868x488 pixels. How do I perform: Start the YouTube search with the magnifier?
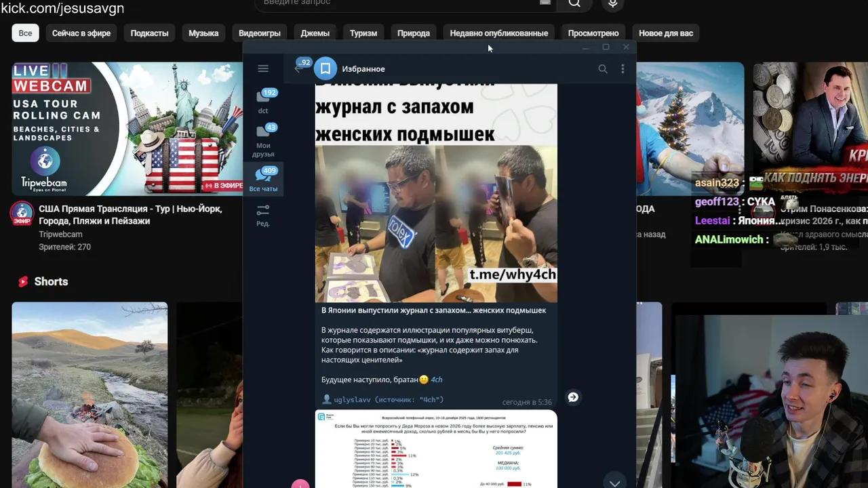(x=574, y=3)
